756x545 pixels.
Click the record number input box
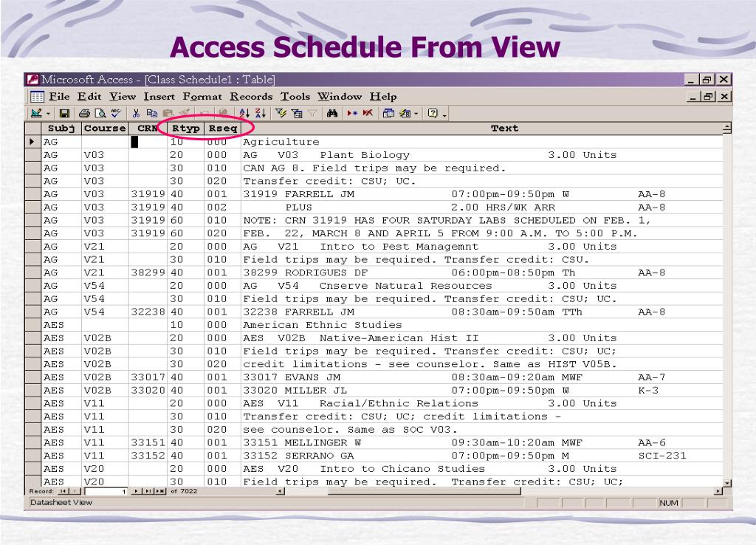point(106,491)
